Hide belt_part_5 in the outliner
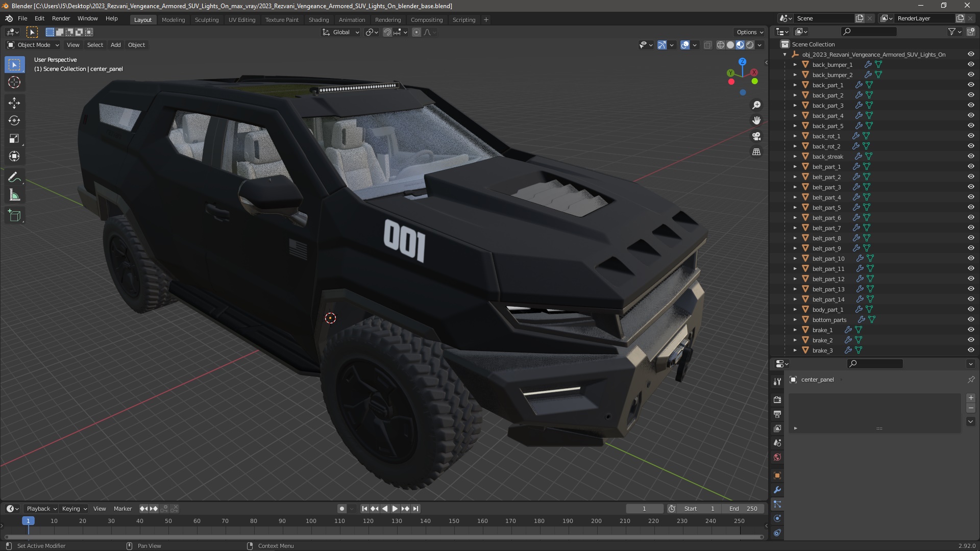Image resolution: width=980 pixels, height=551 pixels. click(x=971, y=207)
